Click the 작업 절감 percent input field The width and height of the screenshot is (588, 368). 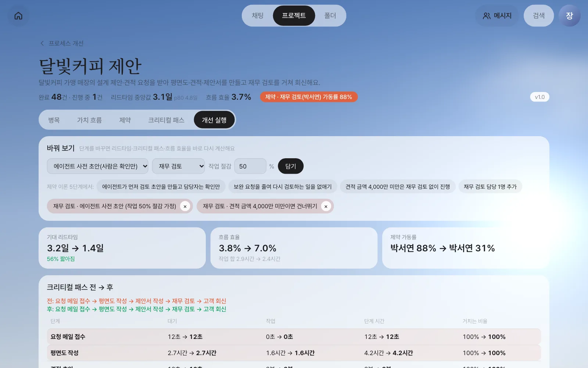pos(250,166)
